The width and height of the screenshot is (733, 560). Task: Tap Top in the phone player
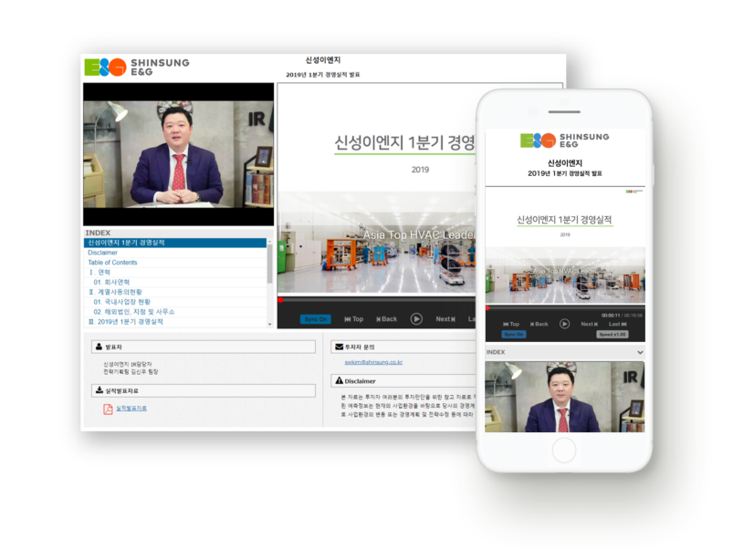tap(511, 324)
